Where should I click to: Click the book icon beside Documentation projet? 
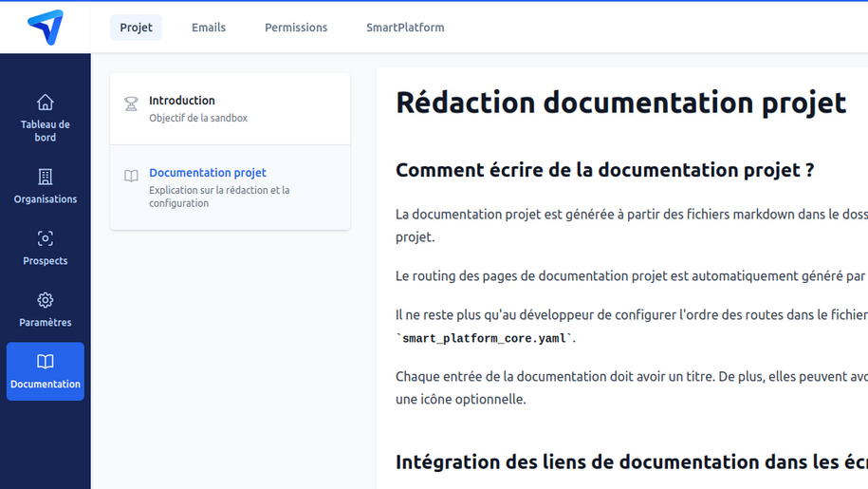tap(131, 176)
